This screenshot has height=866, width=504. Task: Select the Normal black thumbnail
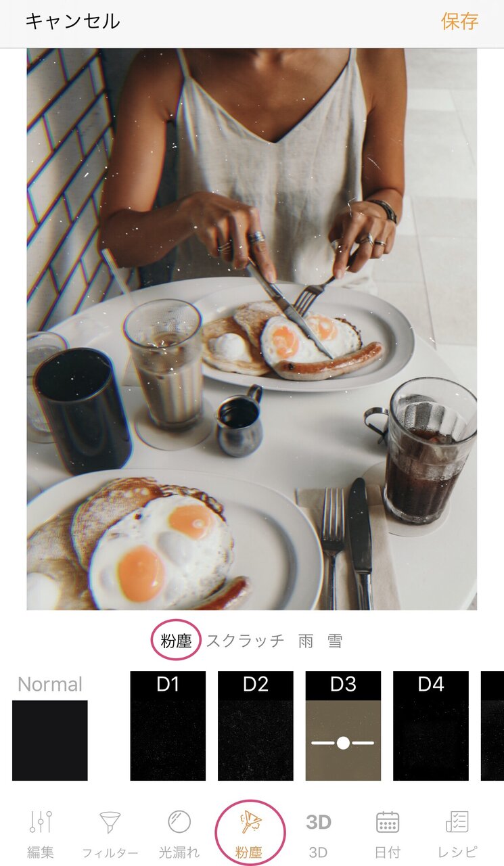50,740
